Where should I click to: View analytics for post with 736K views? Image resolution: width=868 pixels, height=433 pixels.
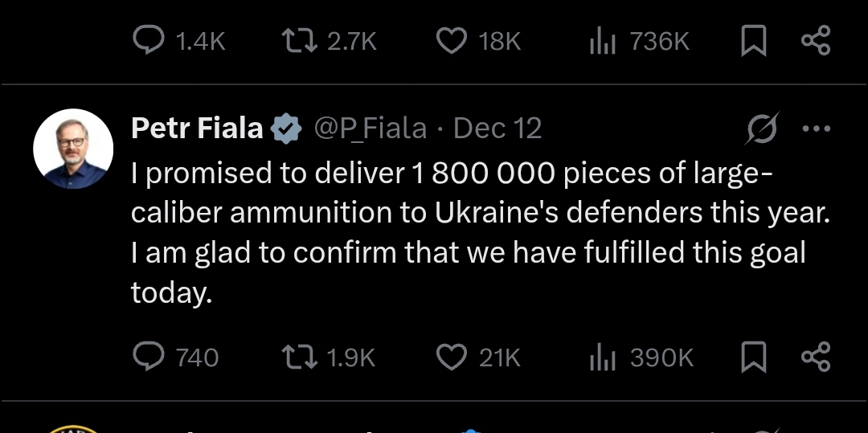click(602, 41)
